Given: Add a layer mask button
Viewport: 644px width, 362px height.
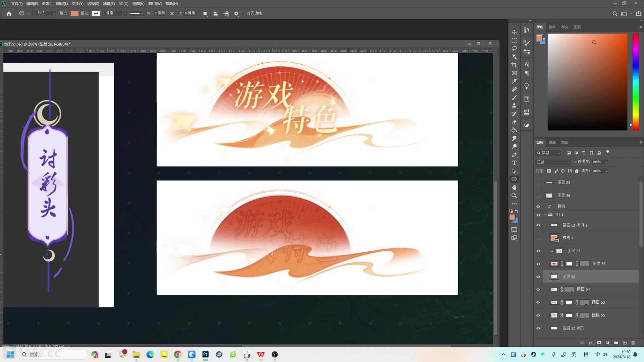Looking at the screenshot, I should [599, 343].
